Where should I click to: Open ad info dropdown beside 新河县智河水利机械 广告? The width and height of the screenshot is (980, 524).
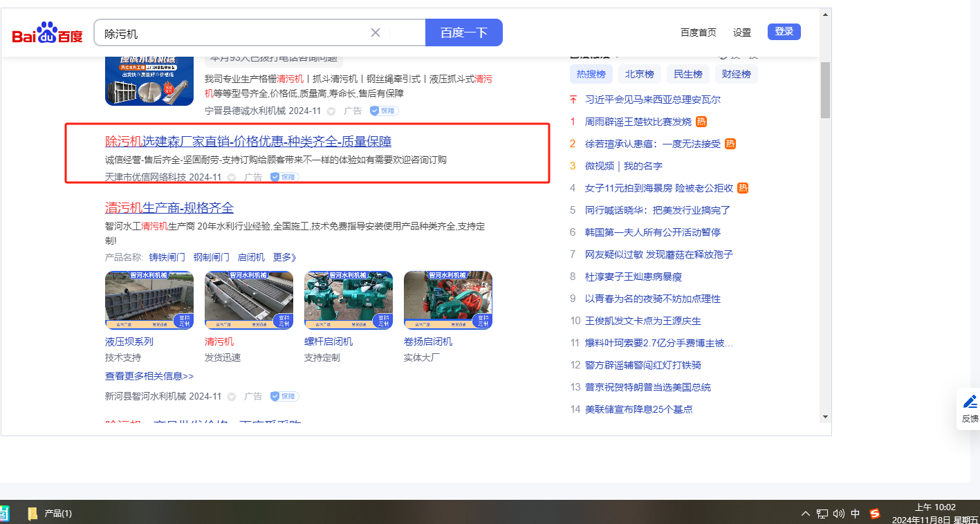coord(232,397)
